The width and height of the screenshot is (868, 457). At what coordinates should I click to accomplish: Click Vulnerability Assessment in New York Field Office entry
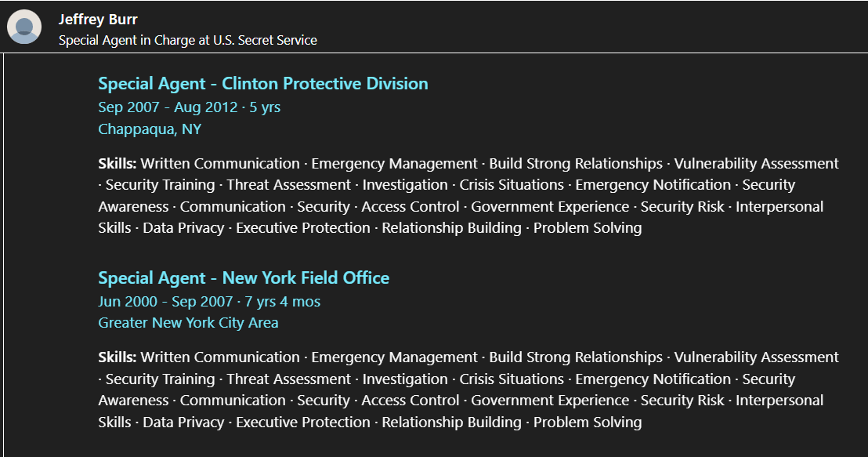[756, 357]
